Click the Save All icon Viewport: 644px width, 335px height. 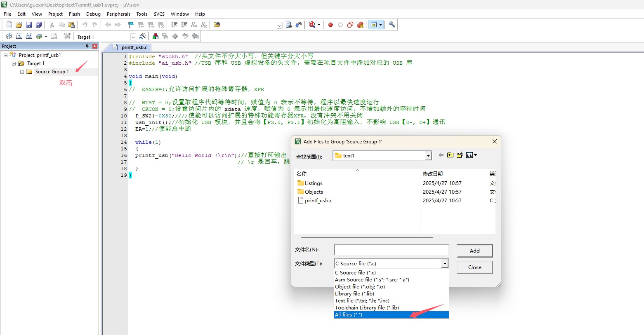(x=39, y=25)
